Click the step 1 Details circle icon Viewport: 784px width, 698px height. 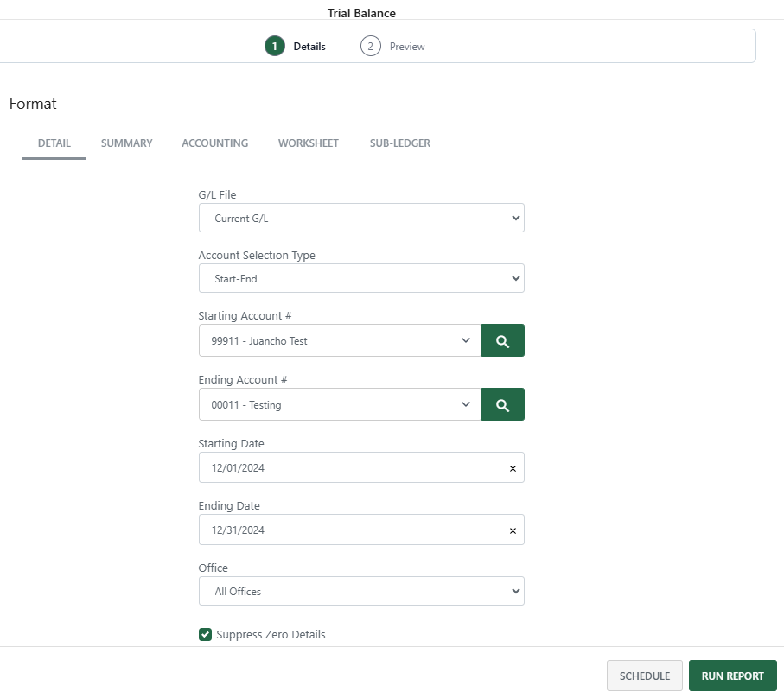[x=274, y=46]
